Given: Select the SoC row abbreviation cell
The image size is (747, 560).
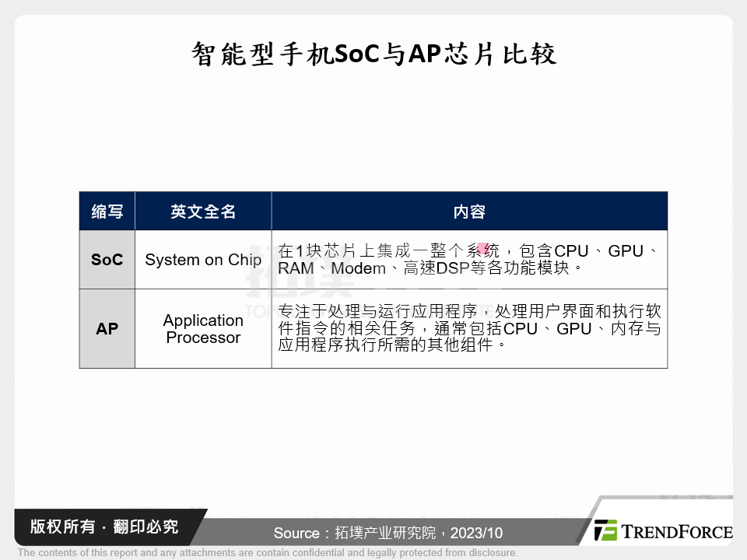Looking at the screenshot, I should pyautogui.click(x=107, y=260).
